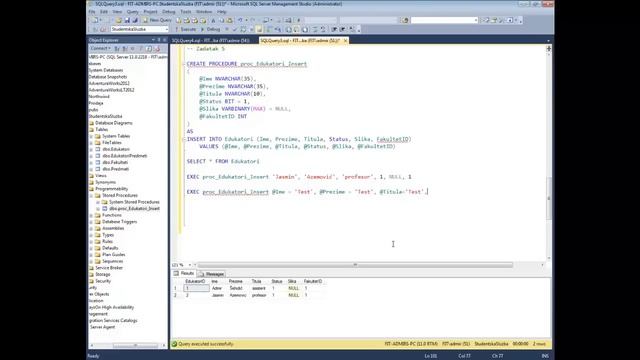Start the Debug button in toolbar
Image resolution: width=640 pixels, height=360 pixels.
point(211,29)
